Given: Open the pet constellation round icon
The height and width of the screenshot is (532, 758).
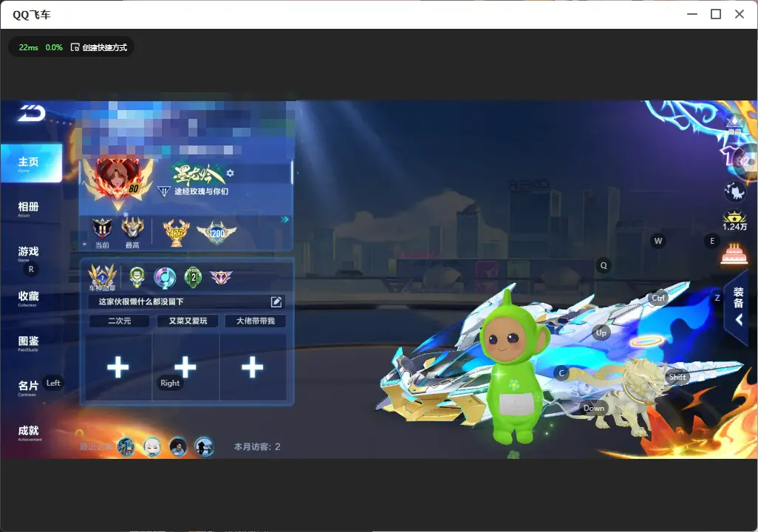Looking at the screenshot, I should pyautogui.click(x=735, y=191).
